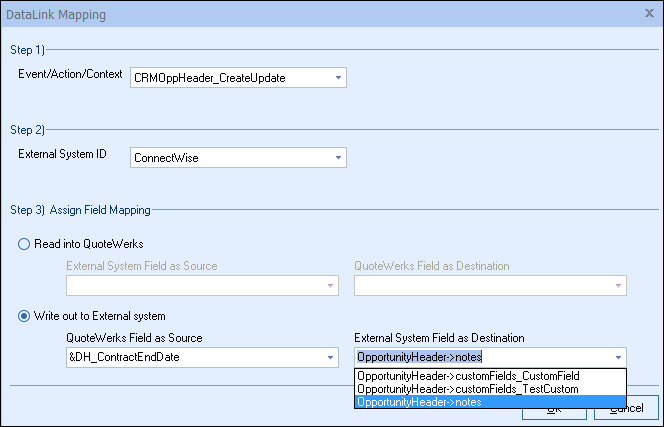
Task: Close the DataLink Mapping dialog
Action: (648, 15)
